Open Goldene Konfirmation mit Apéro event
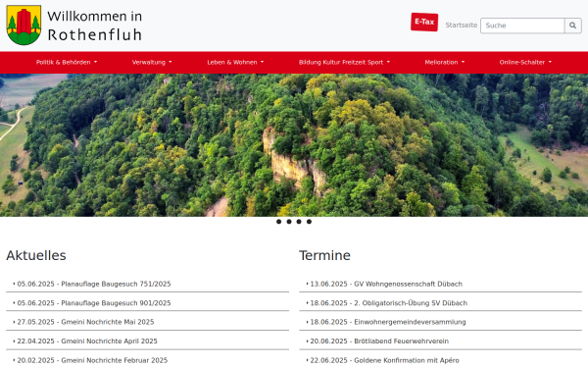Image resolution: width=588 pixels, height=368 pixels. click(384, 360)
